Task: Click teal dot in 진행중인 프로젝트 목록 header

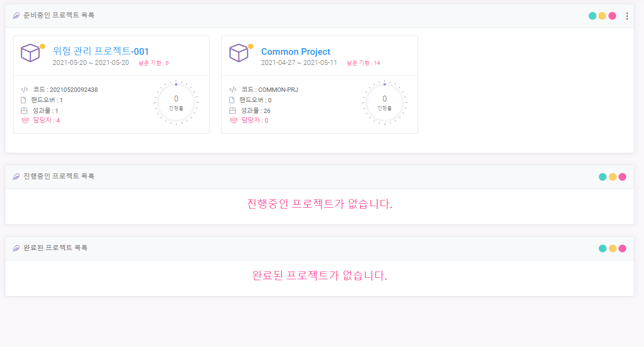Action: [603, 177]
